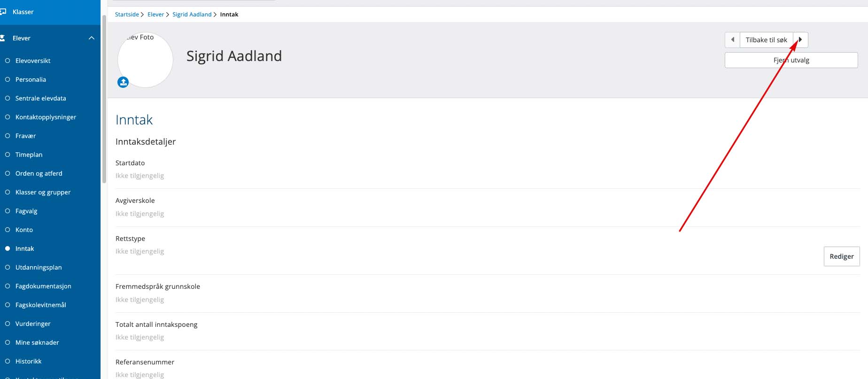Select the Elevoversikt radio bullet
868x379 pixels.
coord(8,61)
